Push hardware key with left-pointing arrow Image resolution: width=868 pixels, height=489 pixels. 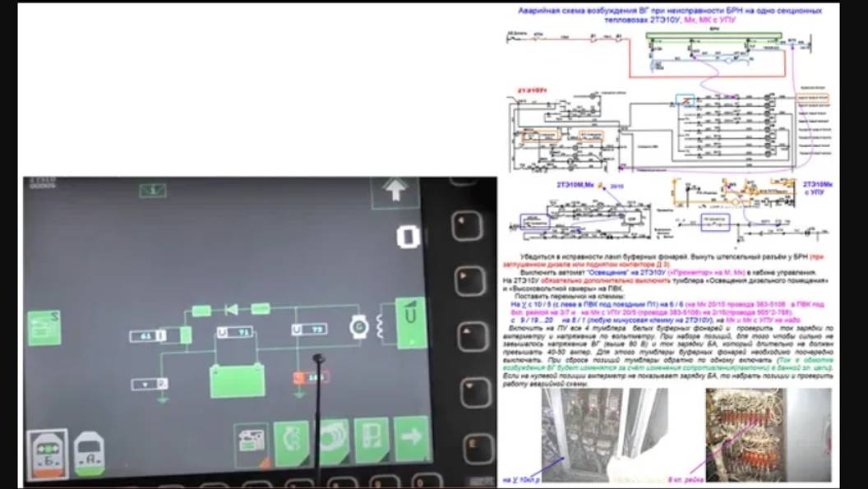click(x=467, y=226)
